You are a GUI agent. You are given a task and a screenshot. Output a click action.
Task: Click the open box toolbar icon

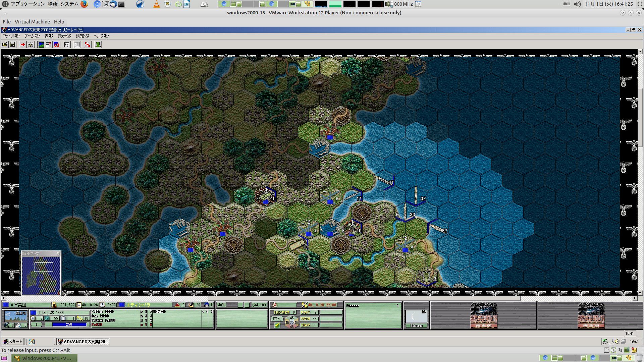(31, 45)
